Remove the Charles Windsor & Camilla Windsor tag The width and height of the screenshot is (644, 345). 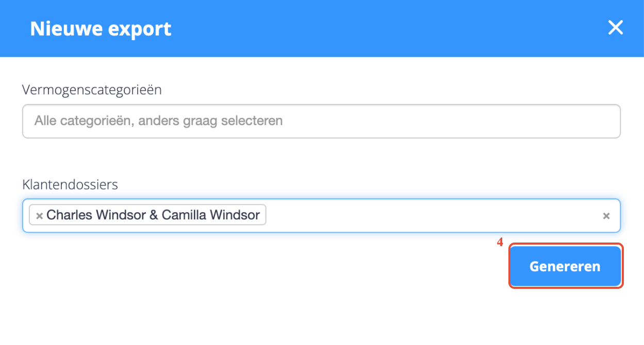pos(39,216)
